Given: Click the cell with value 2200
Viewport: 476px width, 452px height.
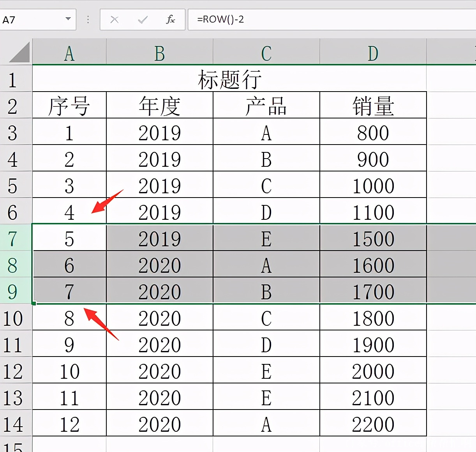Looking at the screenshot, I should tap(373, 424).
